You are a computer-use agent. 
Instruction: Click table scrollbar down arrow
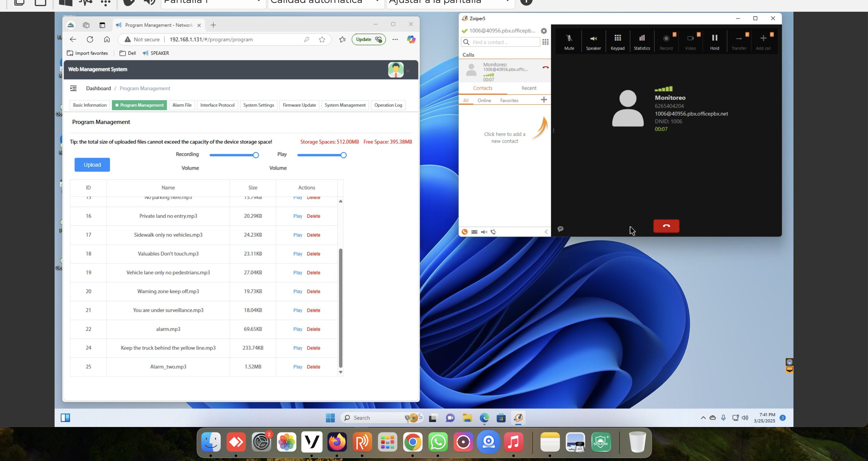(340, 372)
